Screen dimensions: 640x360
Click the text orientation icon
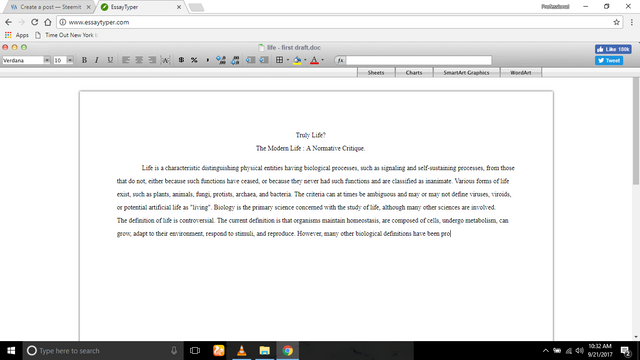tap(165, 60)
